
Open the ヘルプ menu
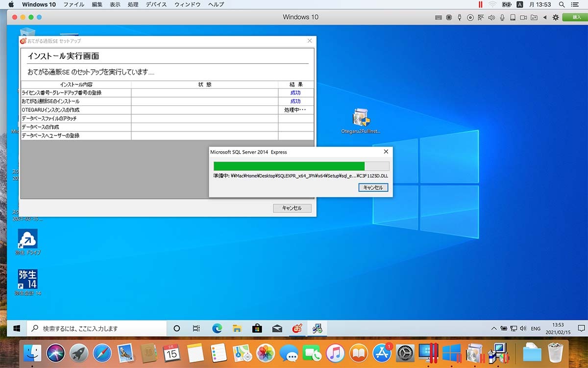(216, 4)
